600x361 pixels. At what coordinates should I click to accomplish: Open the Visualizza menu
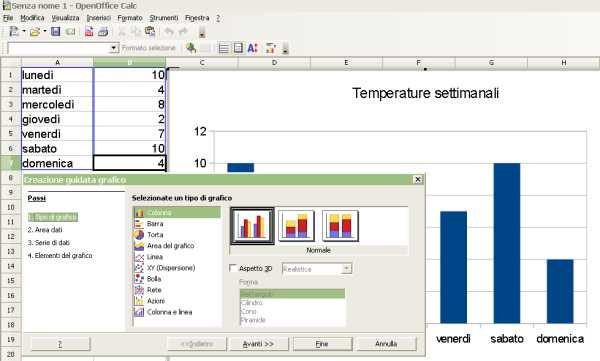[65, 18]
